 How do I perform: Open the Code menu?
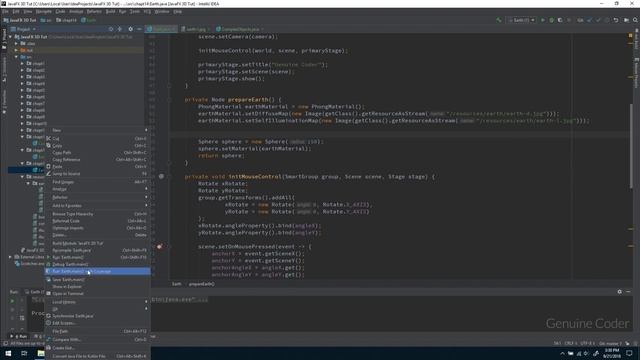[x=60, y=11]
